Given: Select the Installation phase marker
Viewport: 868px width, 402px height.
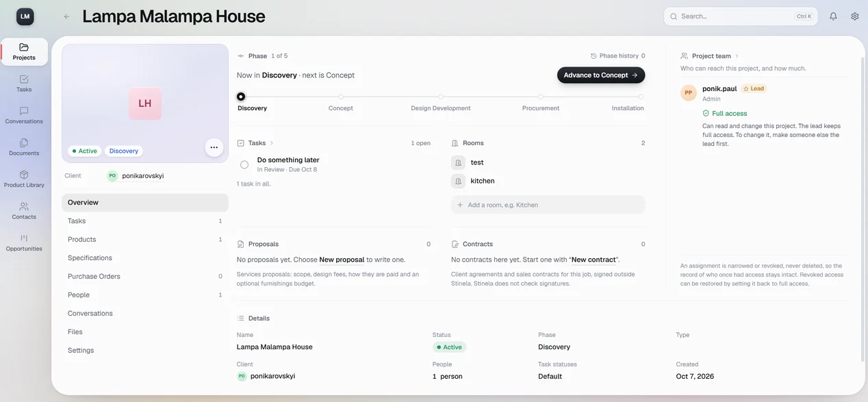Looking at the screenshot, I should (641, 97).
